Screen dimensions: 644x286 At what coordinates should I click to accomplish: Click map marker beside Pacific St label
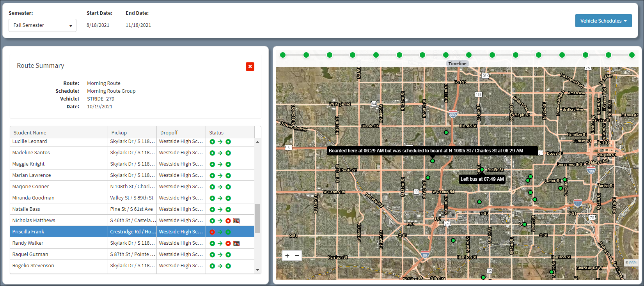[x=482, y=169]
